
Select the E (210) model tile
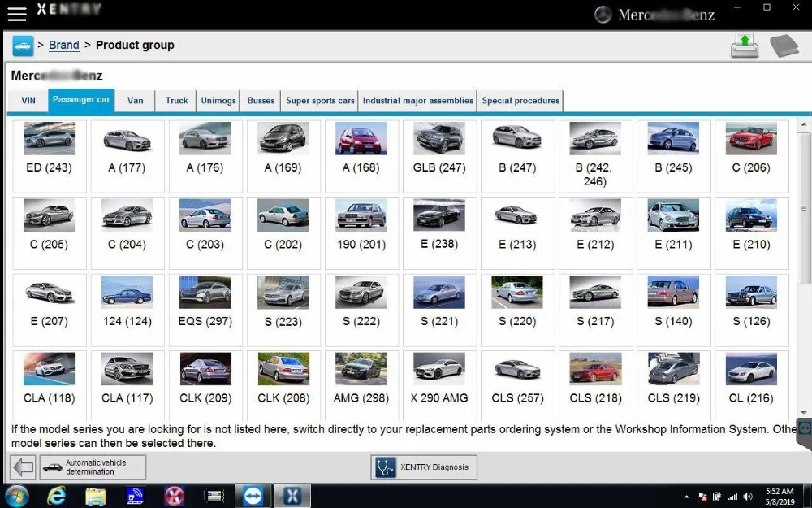click(751, 232)
